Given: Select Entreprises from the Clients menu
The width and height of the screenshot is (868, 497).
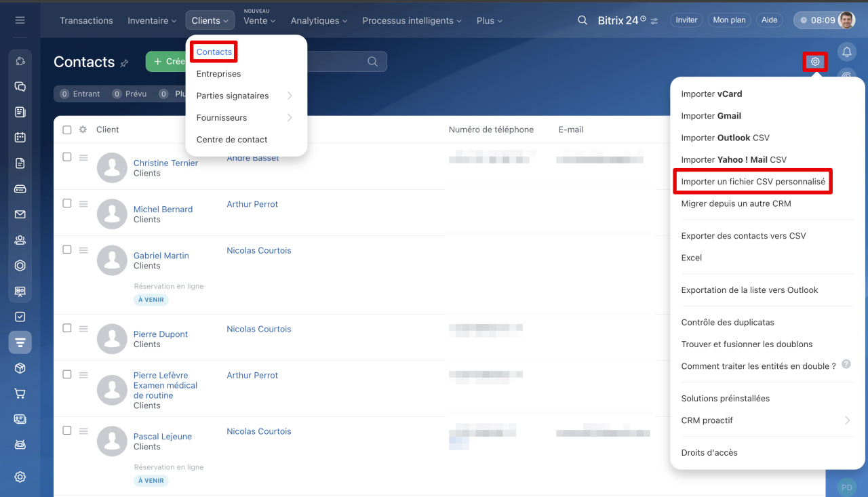Looking at the screenshot, I should pyautogui.click(x=218, y=74).
